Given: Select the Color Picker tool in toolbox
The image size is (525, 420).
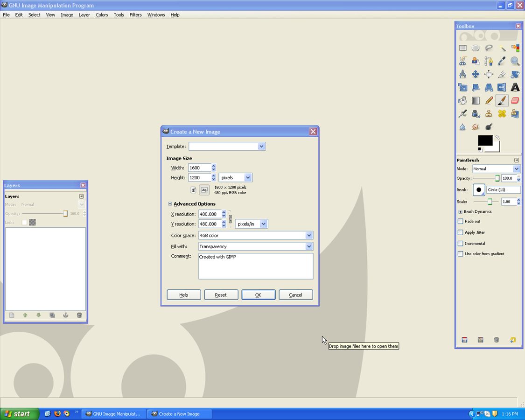Looking at the screenshot, I should (x=502, y=61).
